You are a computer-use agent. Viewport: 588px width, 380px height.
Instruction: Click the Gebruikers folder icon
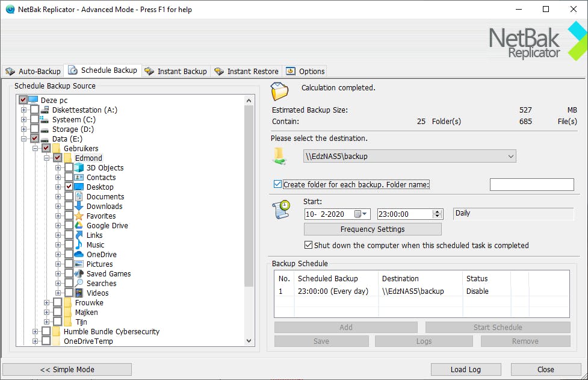56,149
